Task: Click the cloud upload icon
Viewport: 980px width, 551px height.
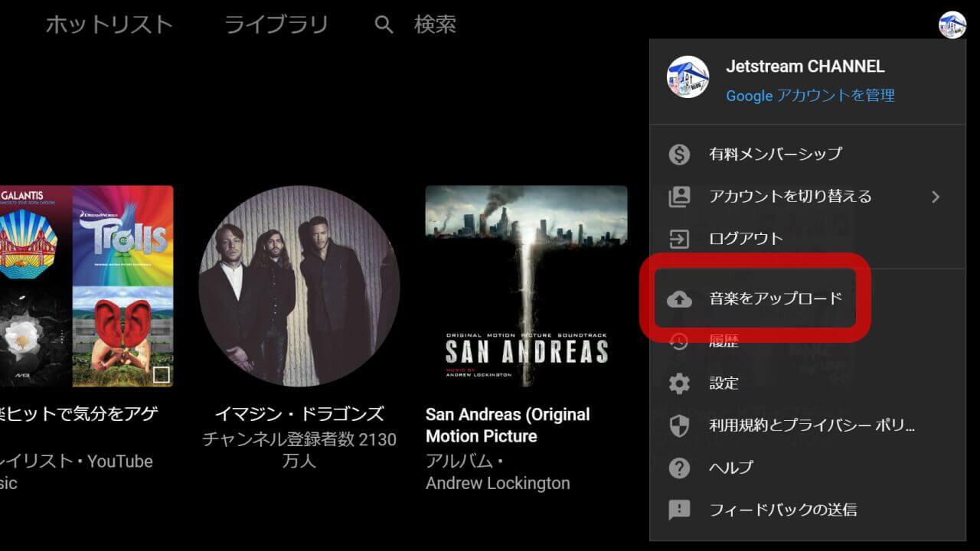Action: tap(679, 298)
